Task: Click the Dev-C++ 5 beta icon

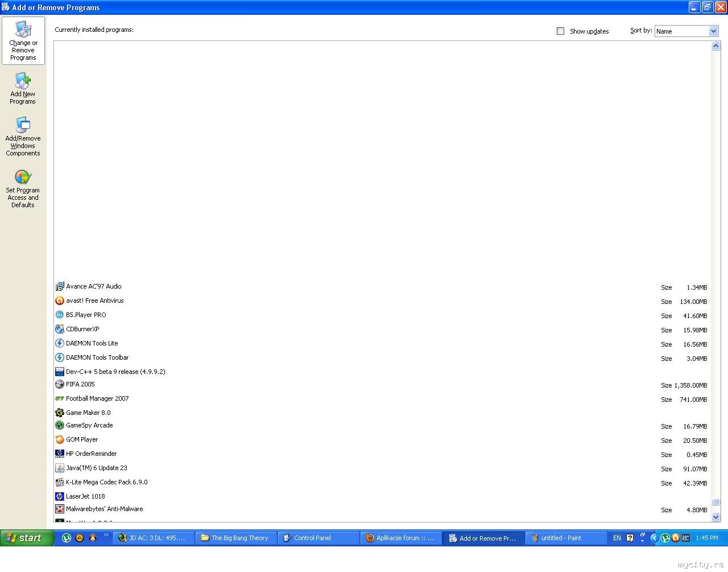Action: pyautogui.click(x=60, y=372)
